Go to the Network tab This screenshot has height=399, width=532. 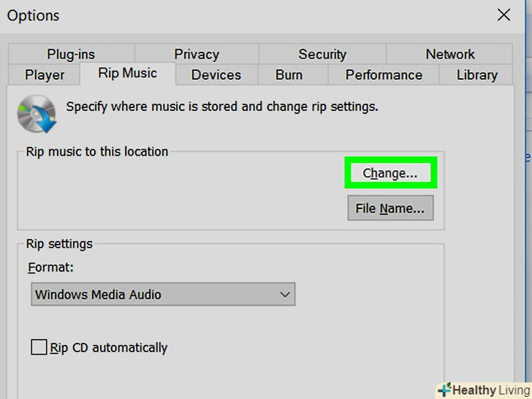[x=450, y=54]
